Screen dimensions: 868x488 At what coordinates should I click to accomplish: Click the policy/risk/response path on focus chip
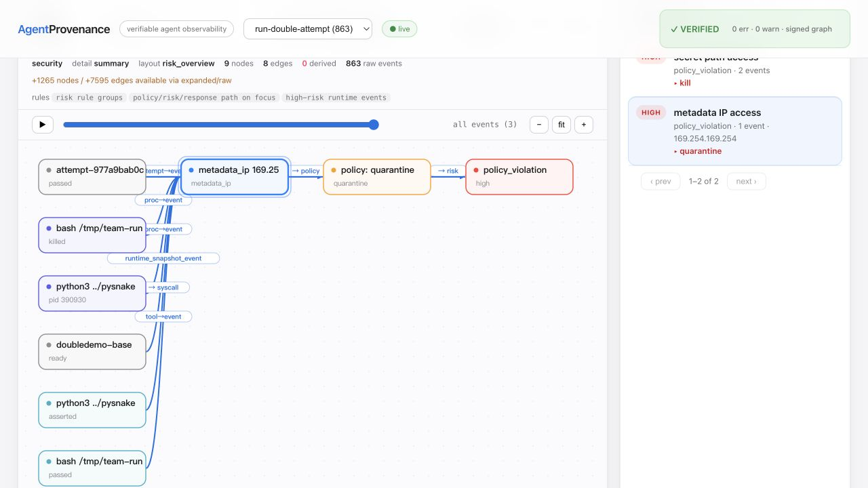pos(204,98)
